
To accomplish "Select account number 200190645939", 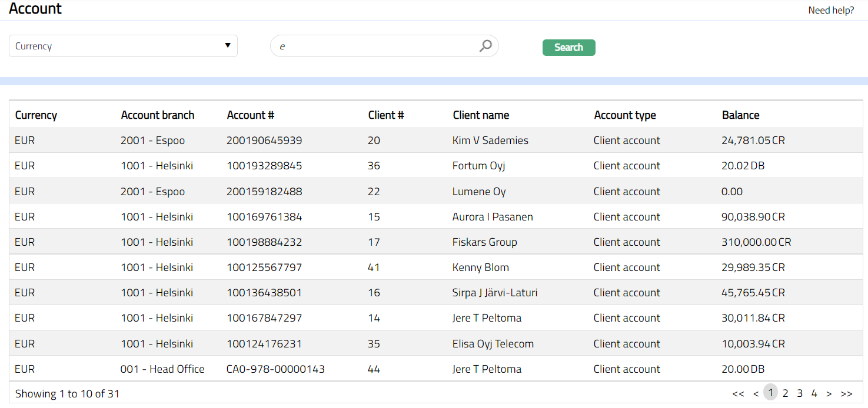I will [x=264, y=141].
